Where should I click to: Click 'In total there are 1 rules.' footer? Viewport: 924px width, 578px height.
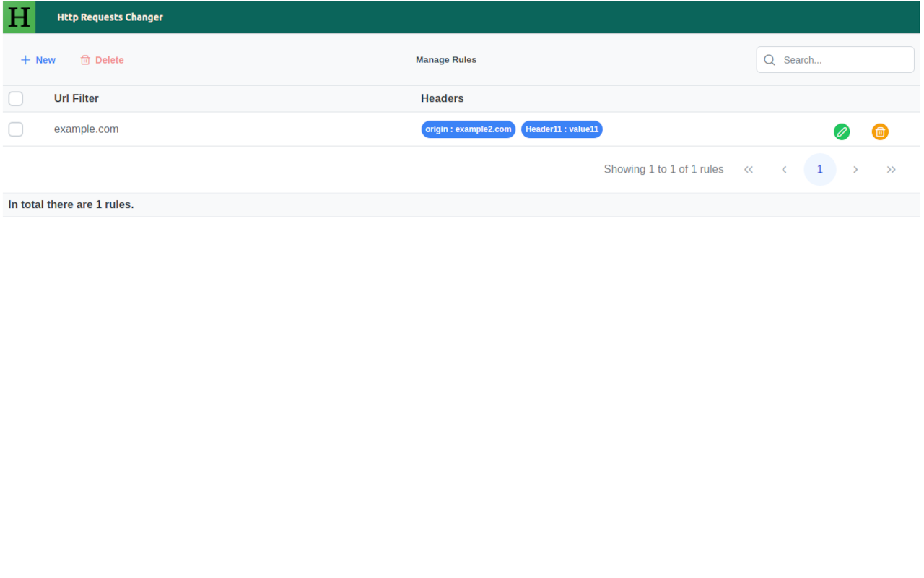(71, 204)
